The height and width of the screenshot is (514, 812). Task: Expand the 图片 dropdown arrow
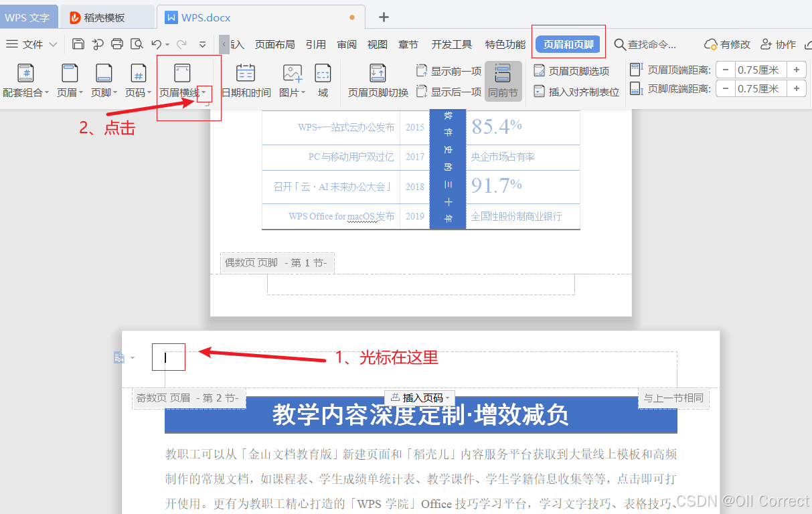[x=303, y=93]
